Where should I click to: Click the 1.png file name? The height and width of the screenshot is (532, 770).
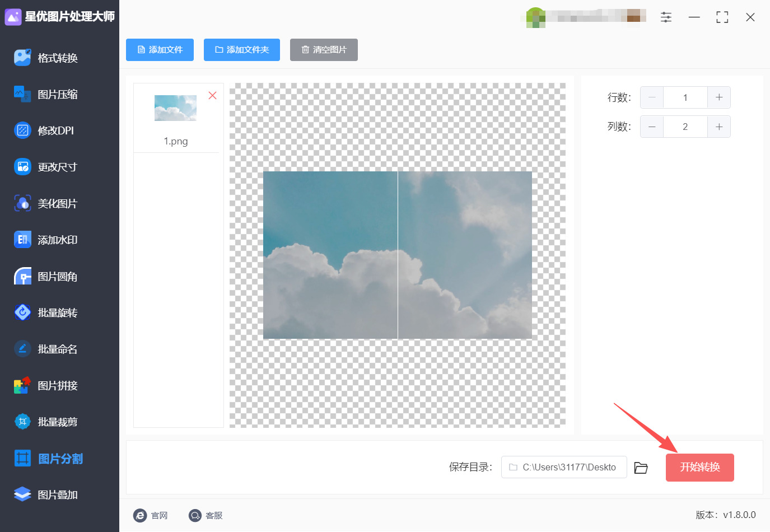[176, 141]
